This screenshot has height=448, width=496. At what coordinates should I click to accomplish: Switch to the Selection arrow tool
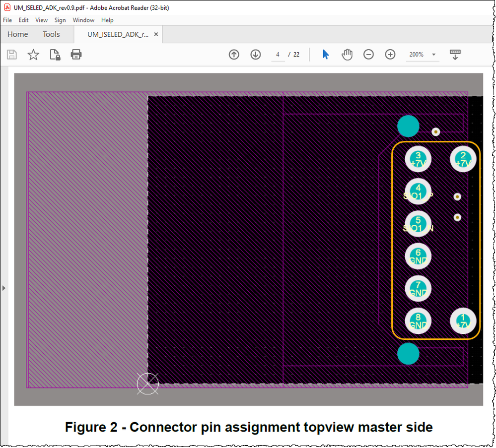pyautogui.click(x=325, y=55)
